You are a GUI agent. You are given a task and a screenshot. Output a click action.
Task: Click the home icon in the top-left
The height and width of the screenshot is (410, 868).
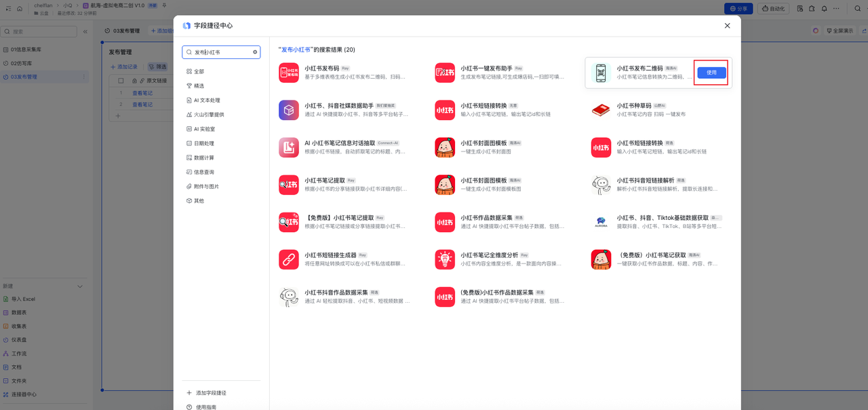20,9
